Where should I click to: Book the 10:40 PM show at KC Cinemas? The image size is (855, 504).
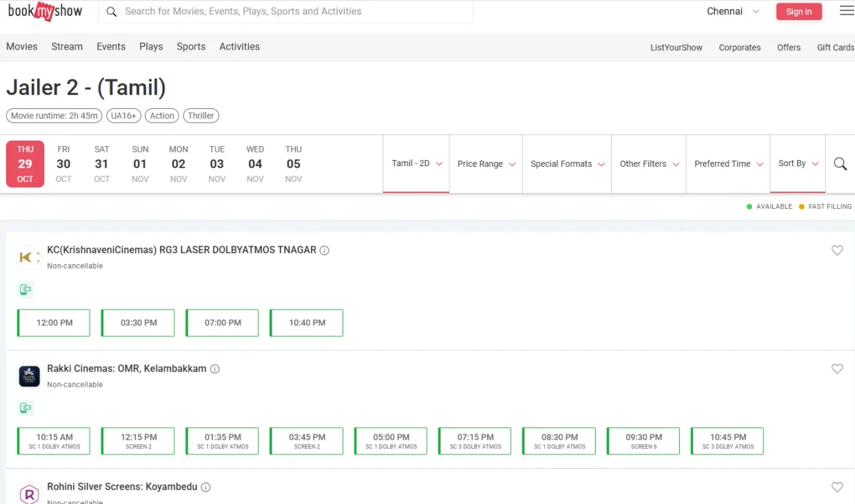click(306, 323)
